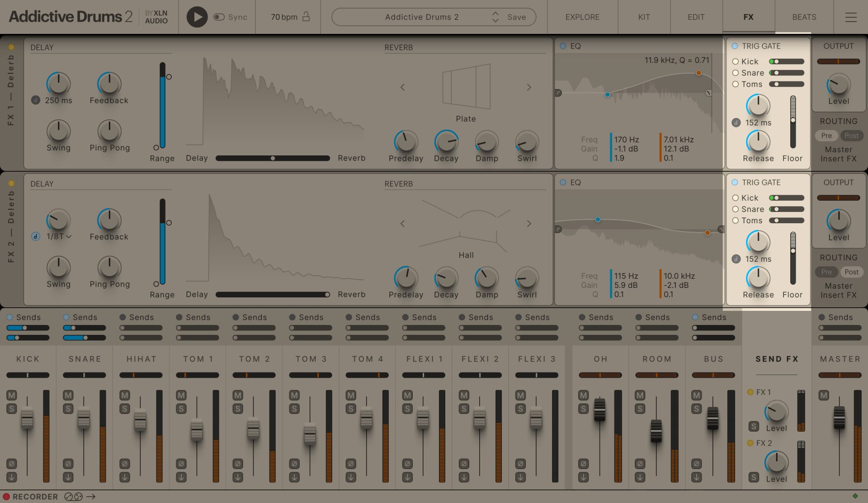This screenshot has width=868, height=503.
Task: Click FX 1 EQ low-cut filter handle
Action: [558, 93]
